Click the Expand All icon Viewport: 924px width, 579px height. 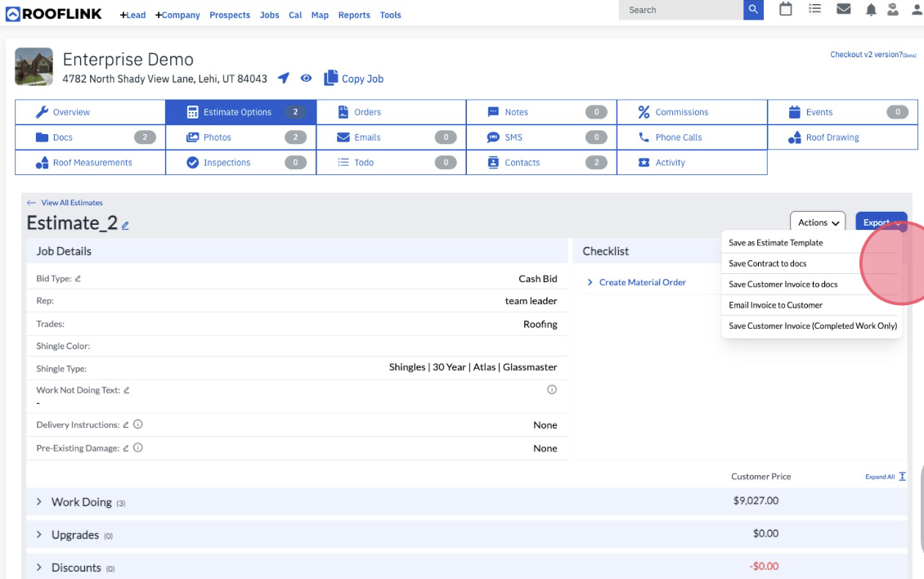[902, 477]
